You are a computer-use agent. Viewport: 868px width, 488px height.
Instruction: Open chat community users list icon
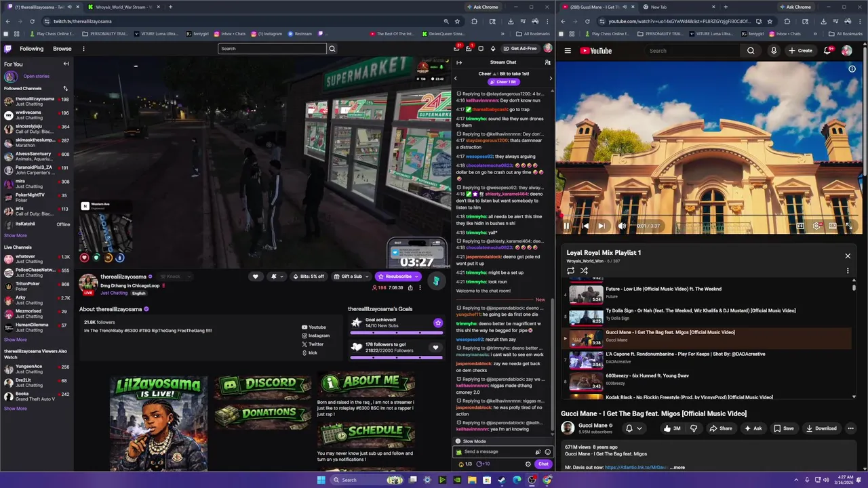(548, 62)
